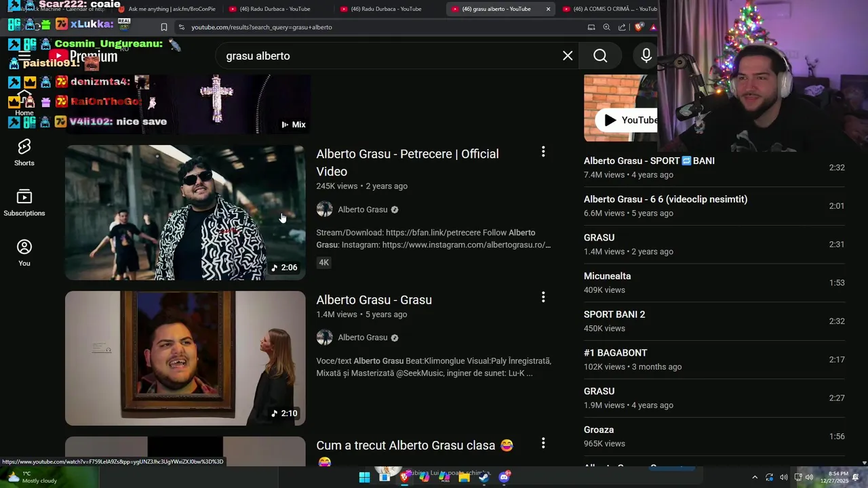This screenshot has height=488, width=868.
Task: Clear the YouTube search box with X
Action: tap(568, 56)
